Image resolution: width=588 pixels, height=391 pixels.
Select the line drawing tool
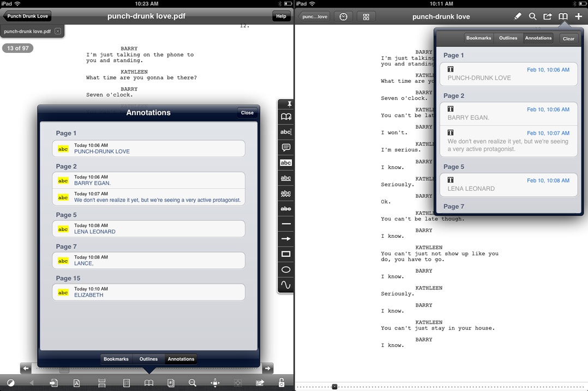click(286, 224)
